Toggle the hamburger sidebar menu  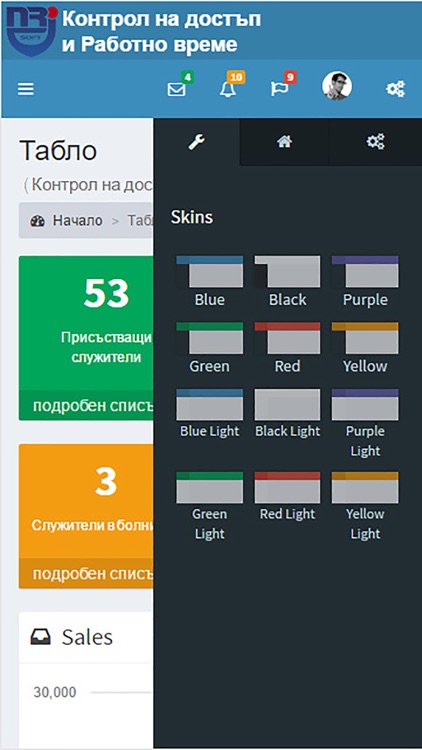[26, 89]
